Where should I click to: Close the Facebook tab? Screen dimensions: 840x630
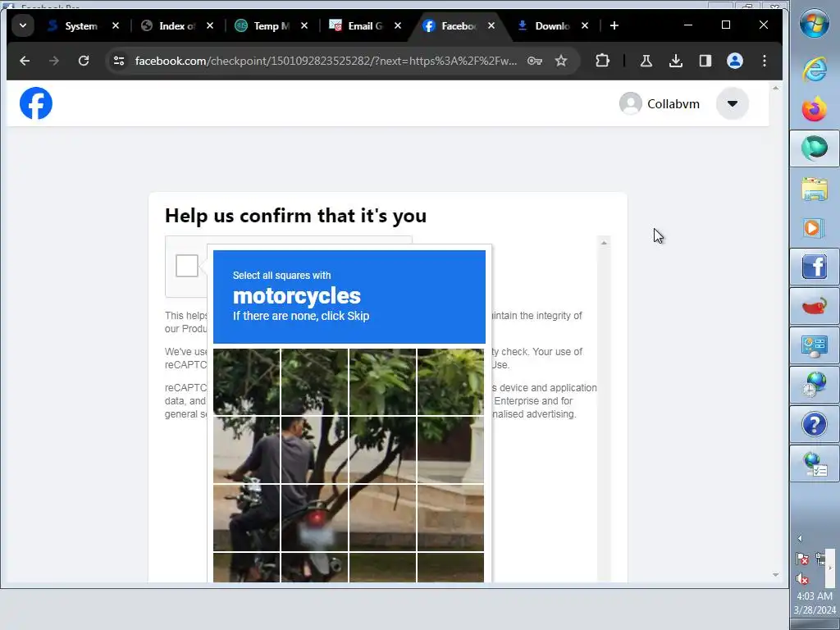[x=491, y=25]
